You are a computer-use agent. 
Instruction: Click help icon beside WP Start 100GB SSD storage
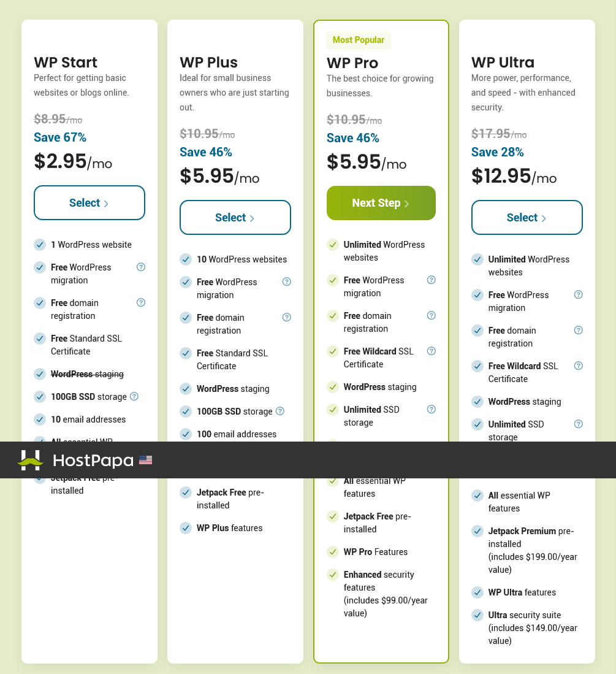[x=134, y=396]
